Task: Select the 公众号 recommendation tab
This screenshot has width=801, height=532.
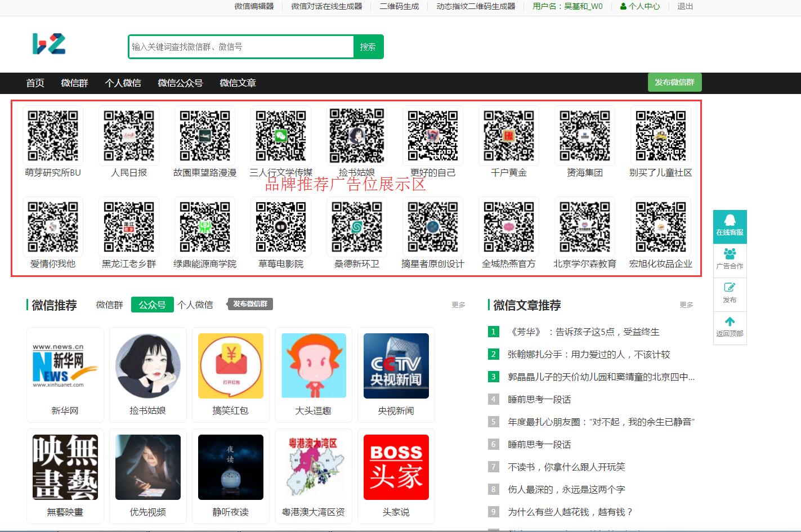Action: click(152, 305)
